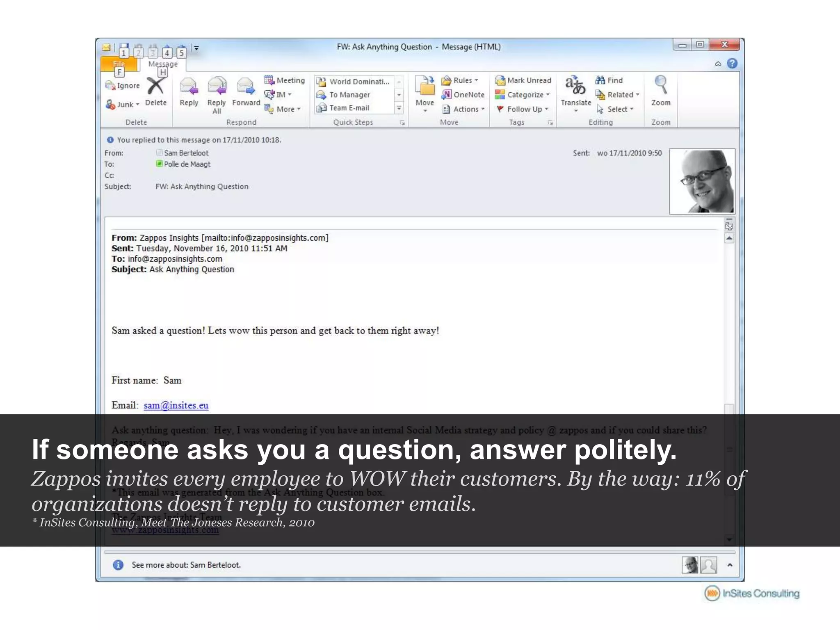Open the Actions dropdown
The image size is (840, 630).
[463, 109]
